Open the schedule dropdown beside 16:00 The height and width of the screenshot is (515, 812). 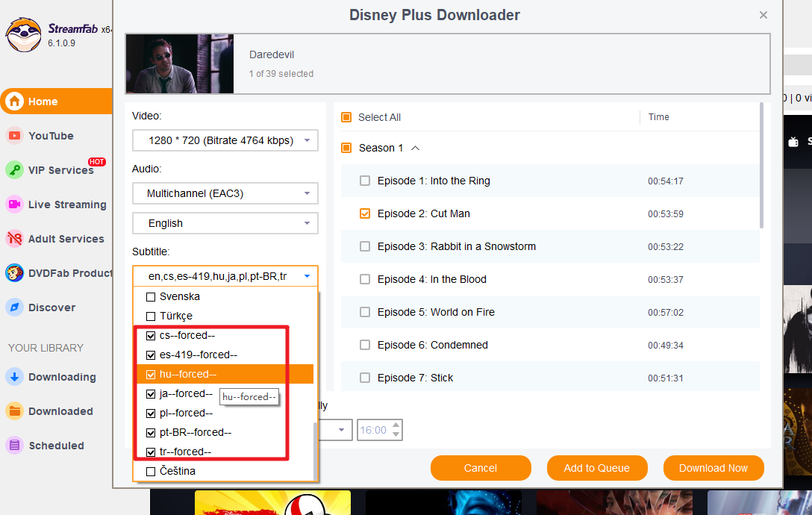(341, 430)
